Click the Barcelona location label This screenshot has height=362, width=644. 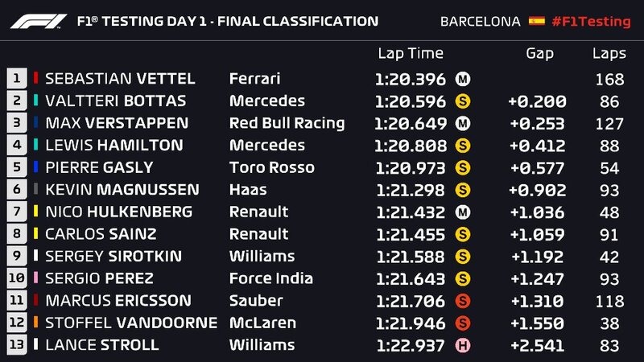480,21
